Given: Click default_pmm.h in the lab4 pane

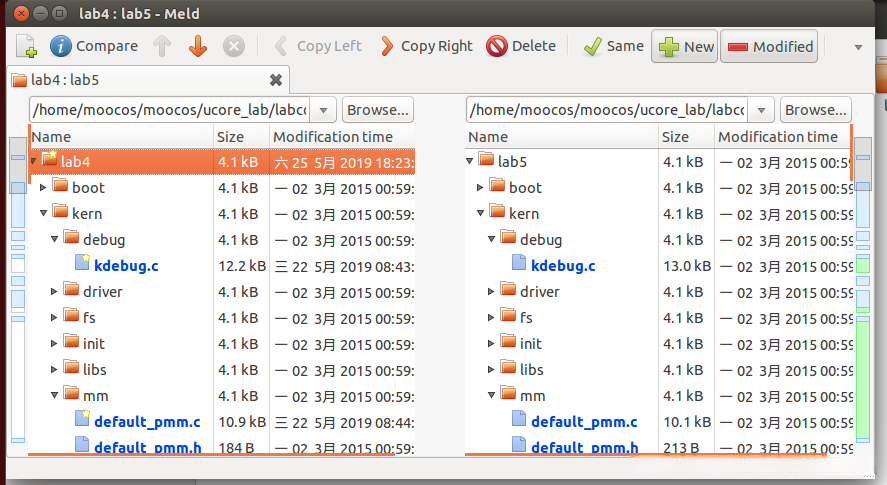Looking at the screenshot, I should 148,447.
